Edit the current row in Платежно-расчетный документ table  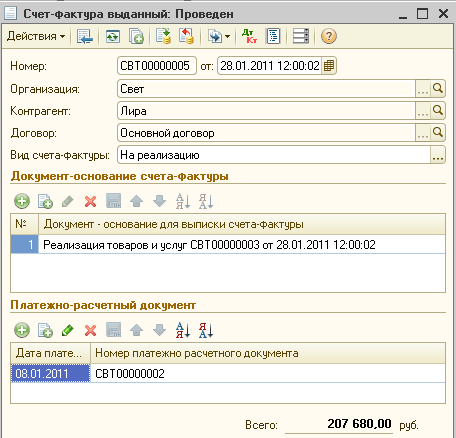click(x=68, y=330)
